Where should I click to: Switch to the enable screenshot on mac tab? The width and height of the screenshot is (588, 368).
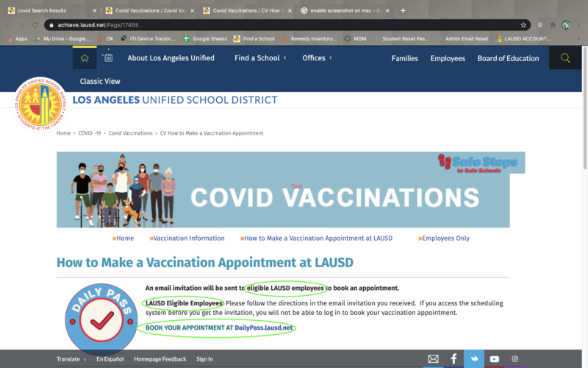[345, 10]
